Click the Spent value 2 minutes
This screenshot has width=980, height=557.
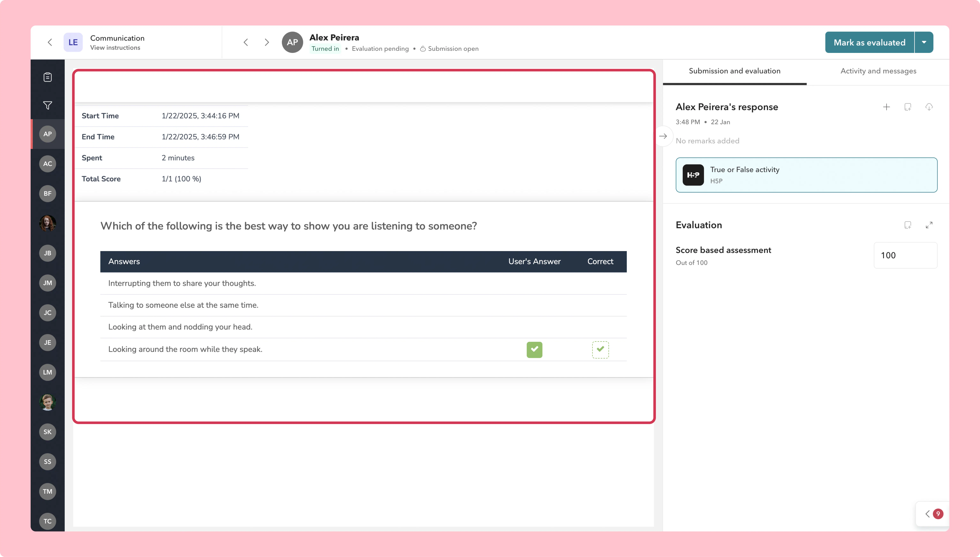pyautogui.click(x=178, y=158)
